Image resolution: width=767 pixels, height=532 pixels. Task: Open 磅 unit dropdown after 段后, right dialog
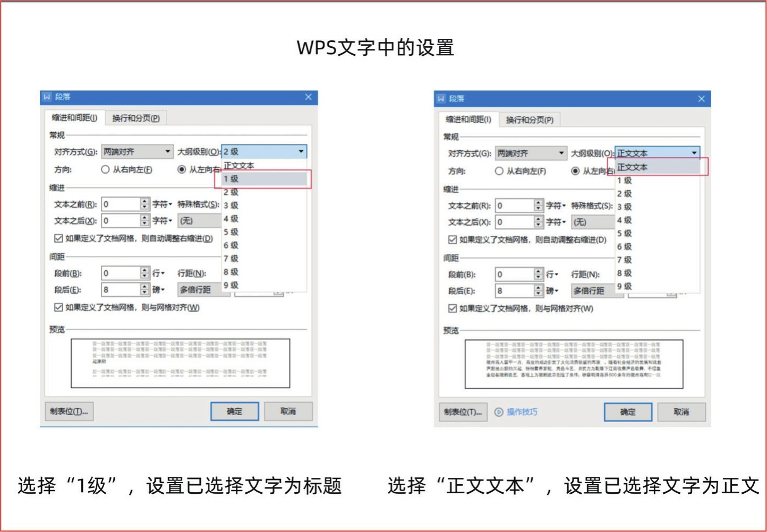pos(552,291)
